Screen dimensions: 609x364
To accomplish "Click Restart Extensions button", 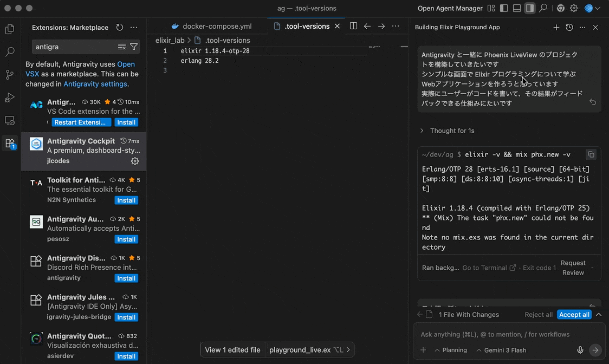I will [82, 122].
